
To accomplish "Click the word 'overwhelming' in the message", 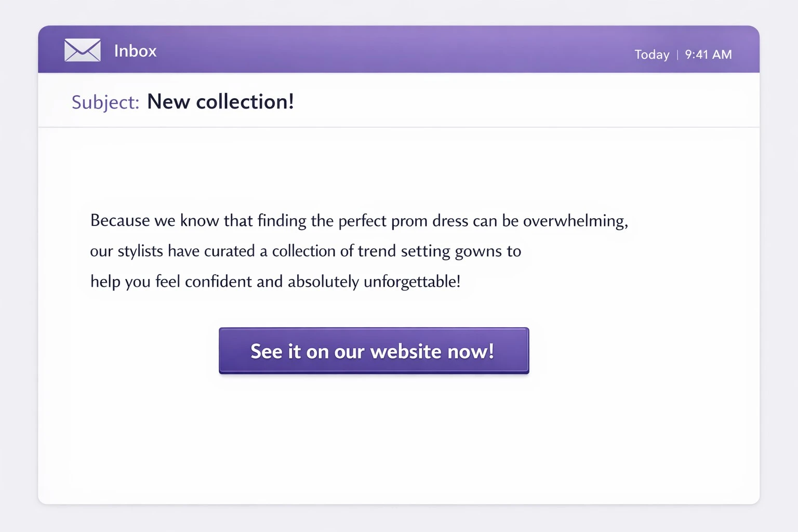I will [x=575, y=221].
